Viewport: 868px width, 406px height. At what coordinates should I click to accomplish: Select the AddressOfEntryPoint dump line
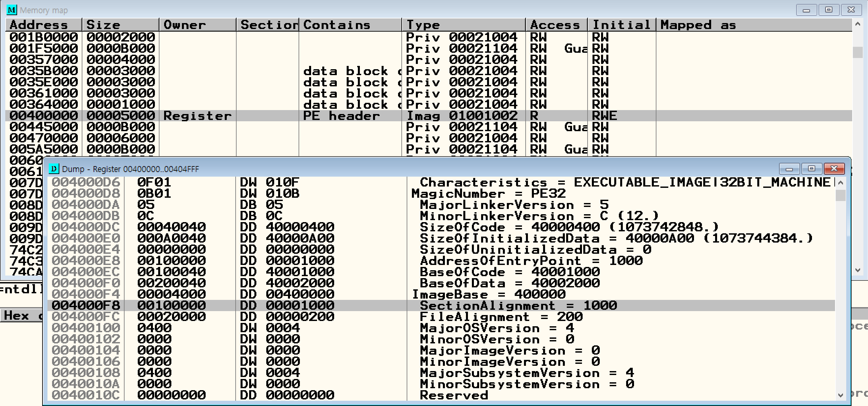pos(531,260)
